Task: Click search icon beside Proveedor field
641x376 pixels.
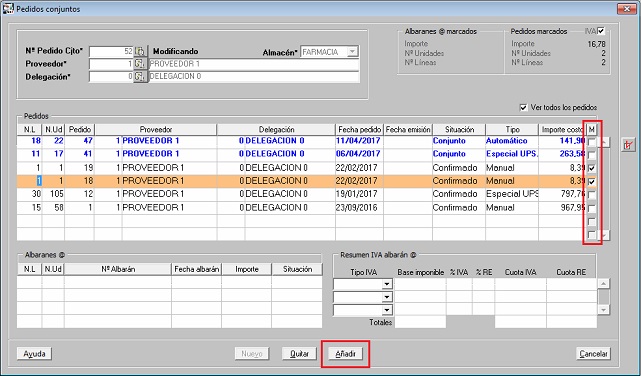Action: 140,64
